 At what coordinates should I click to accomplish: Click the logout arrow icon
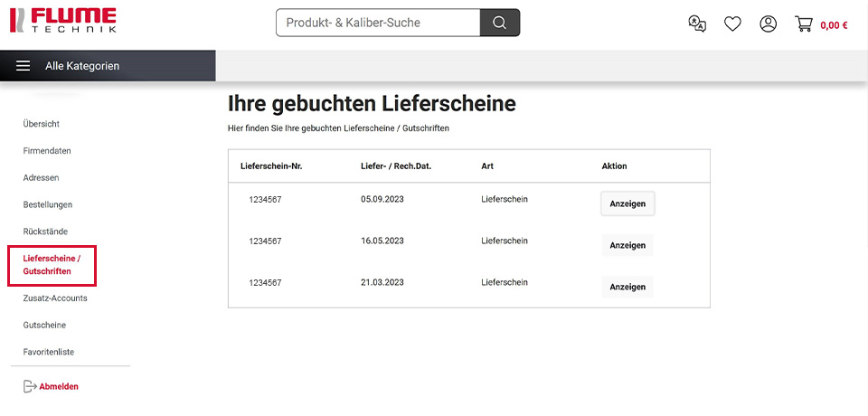tap(29, 386)
